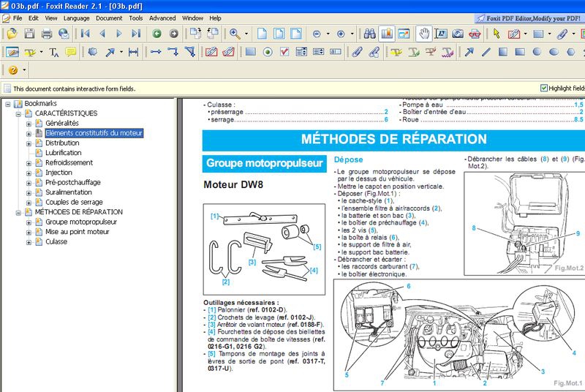Toggle the Highlight fields checkbox
Viewport: 585px width, 392px height.
pos(544,88)
